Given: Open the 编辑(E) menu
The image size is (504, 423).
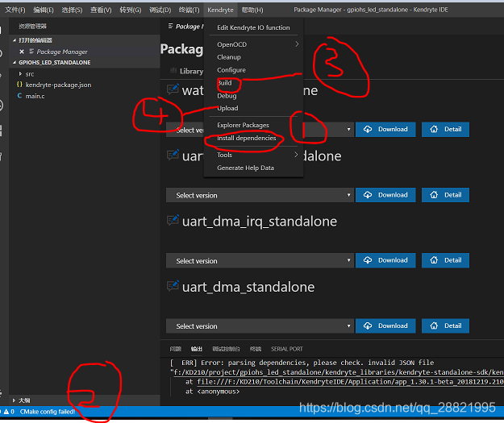Looking at the screenshot, I should tap(44, 10).
